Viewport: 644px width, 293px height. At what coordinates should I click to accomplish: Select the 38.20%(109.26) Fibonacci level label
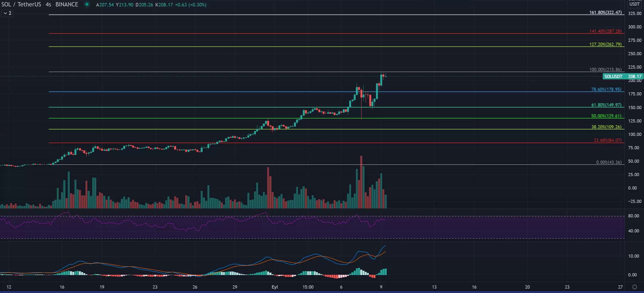[x=606, y=127]
